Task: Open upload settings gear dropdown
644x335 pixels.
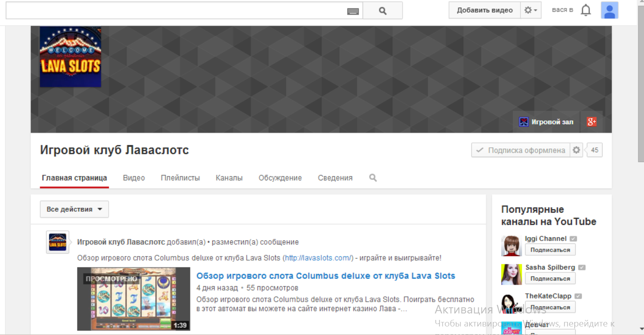Action: (530, 10)
